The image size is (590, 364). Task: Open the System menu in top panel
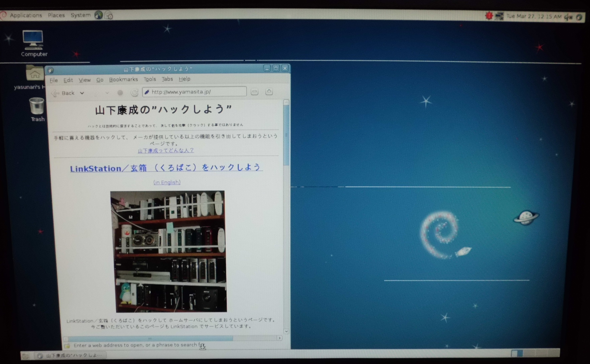(81, 15)
